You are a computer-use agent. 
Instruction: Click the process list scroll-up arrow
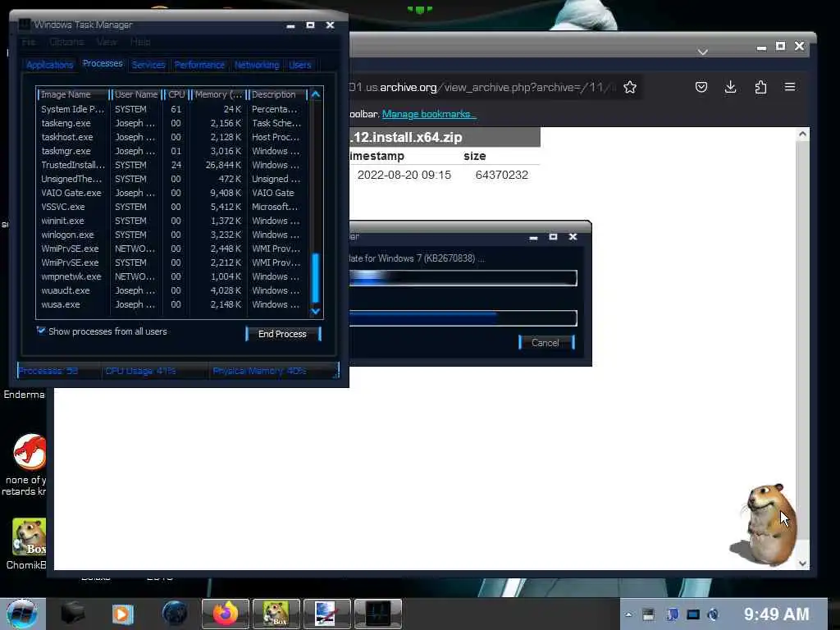pyautogui.click(x=316, y=94)
